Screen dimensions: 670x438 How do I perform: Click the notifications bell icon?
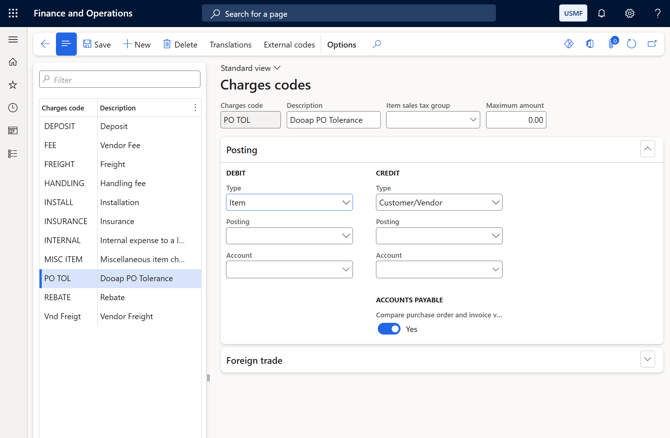[602, 14]
